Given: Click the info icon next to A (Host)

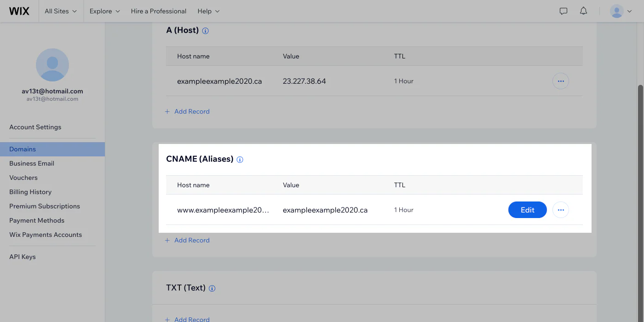Looking at the screenshot, I should coord(205,30).
